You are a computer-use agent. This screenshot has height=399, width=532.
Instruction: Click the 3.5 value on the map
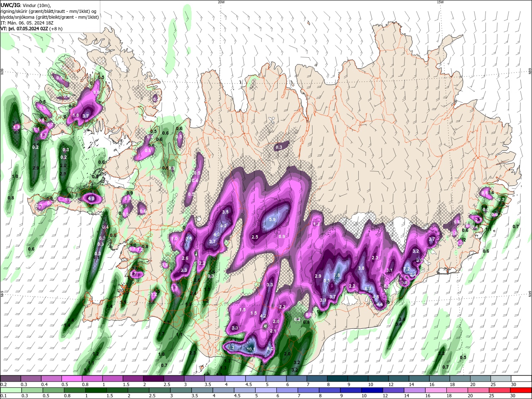pyautogui.click(x=225, y=212)
